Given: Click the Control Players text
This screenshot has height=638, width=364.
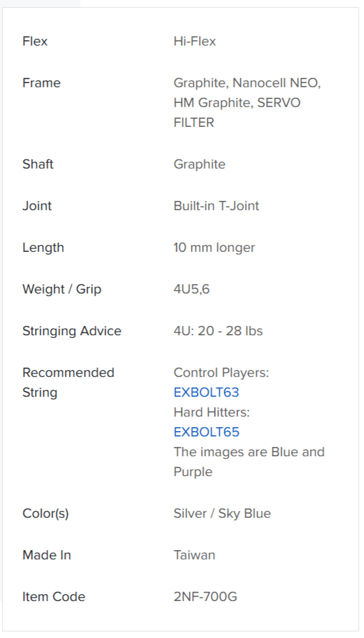Looking at the screenshot, I should click(x=221, y=372).
